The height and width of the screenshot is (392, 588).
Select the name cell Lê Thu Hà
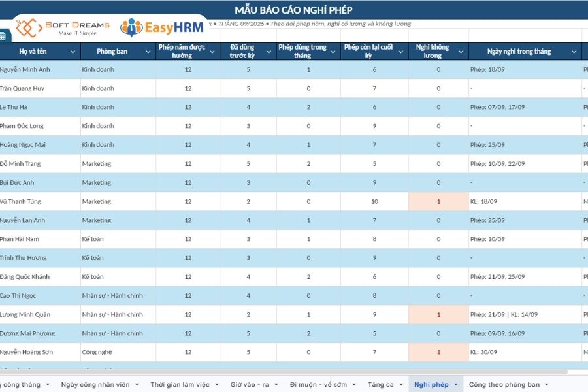[x=40, y=107]
